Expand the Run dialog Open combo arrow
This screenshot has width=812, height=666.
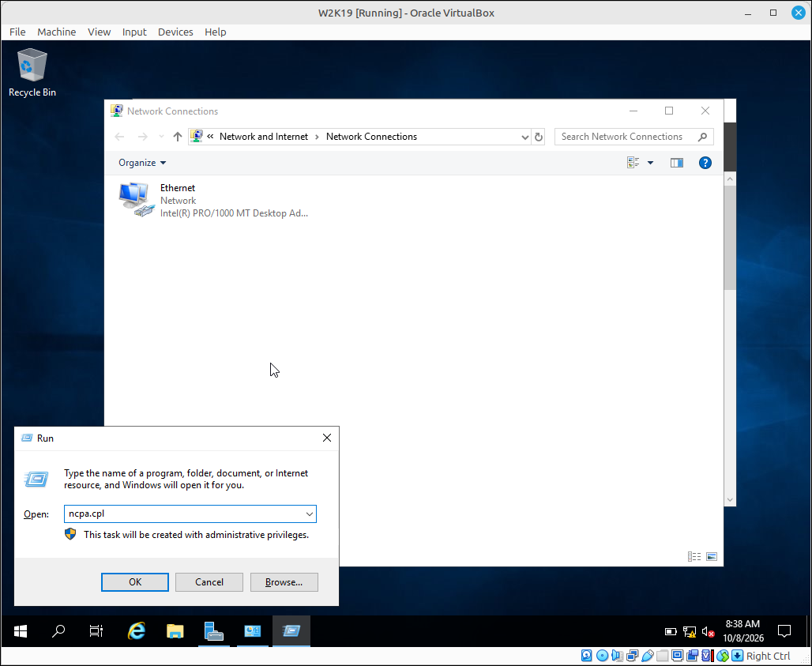click(x=309, y=514)
